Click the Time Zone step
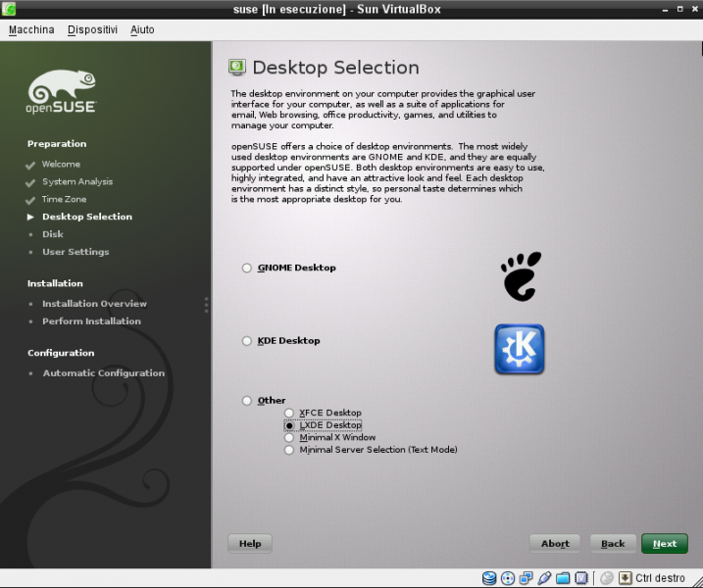703x588 pixels. pyautogui.click(x=64, y=199)
